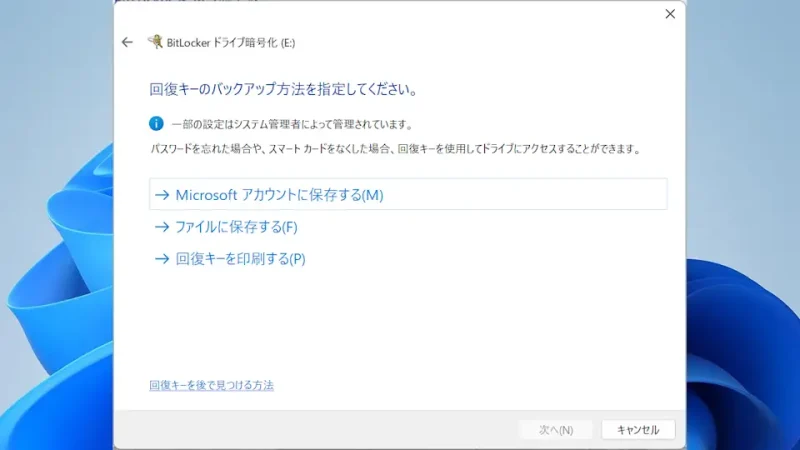The height and width of the screenshot is (450, 800).
Task: Choose Microsoft アカウントに保存する(M)
Action: (x=408, y=194)
